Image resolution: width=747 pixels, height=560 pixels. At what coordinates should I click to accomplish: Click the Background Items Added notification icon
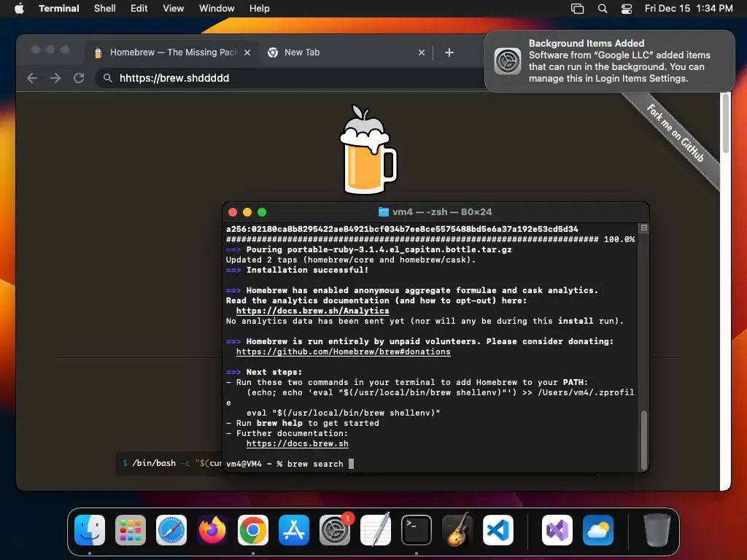[x=508, y=61]
